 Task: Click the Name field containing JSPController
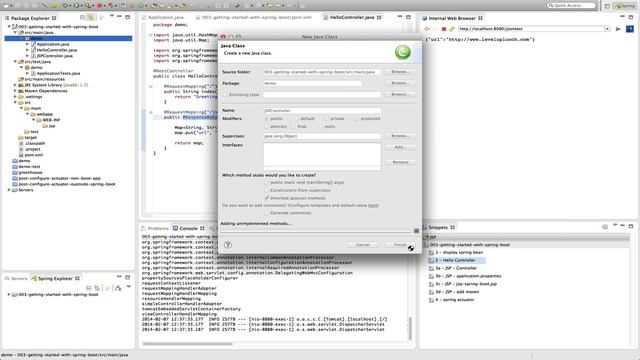322,111
